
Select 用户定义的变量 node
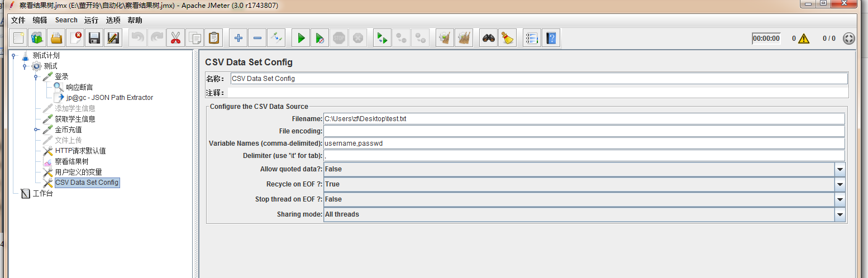pos(78,172)
